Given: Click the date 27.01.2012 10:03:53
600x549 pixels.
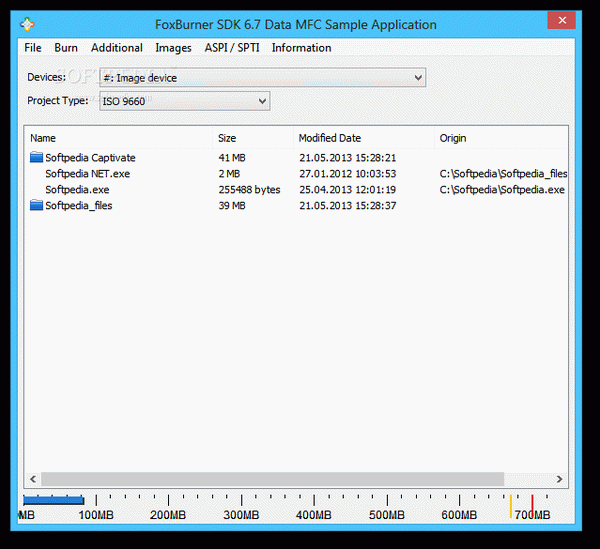Looking at the screenshot, I should pos(347,174).
